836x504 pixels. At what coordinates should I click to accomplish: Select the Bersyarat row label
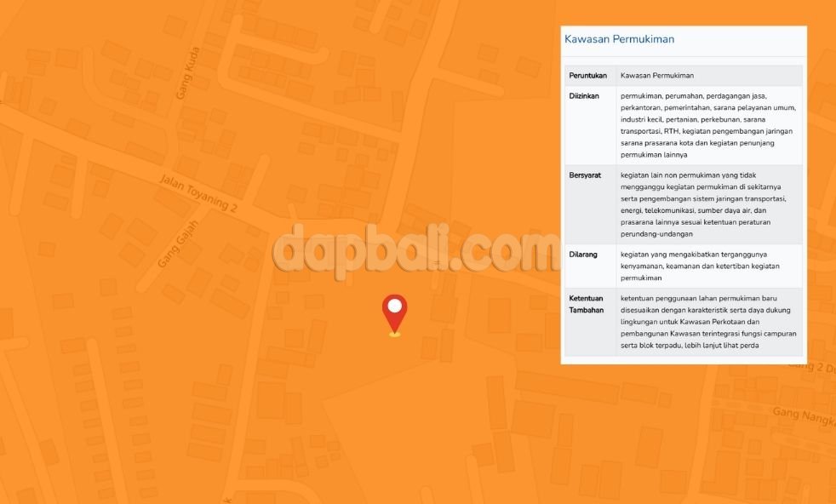point(586,175)
